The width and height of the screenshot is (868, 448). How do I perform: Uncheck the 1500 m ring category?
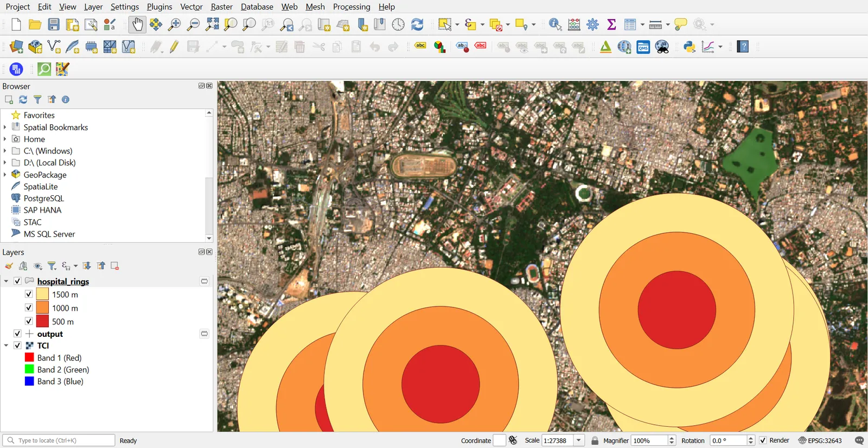pos(29,294)
